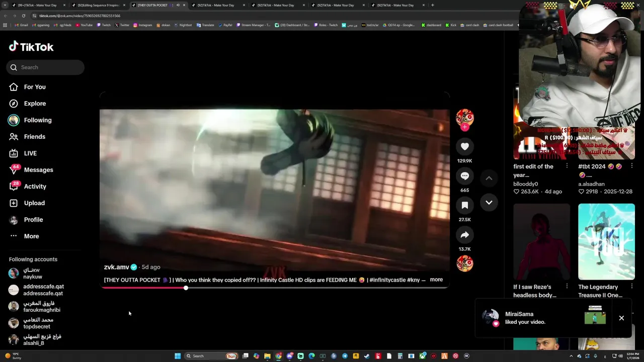Open the Nightbot bookmark
Screen dimensions: 644x362
tap(183, 25)
